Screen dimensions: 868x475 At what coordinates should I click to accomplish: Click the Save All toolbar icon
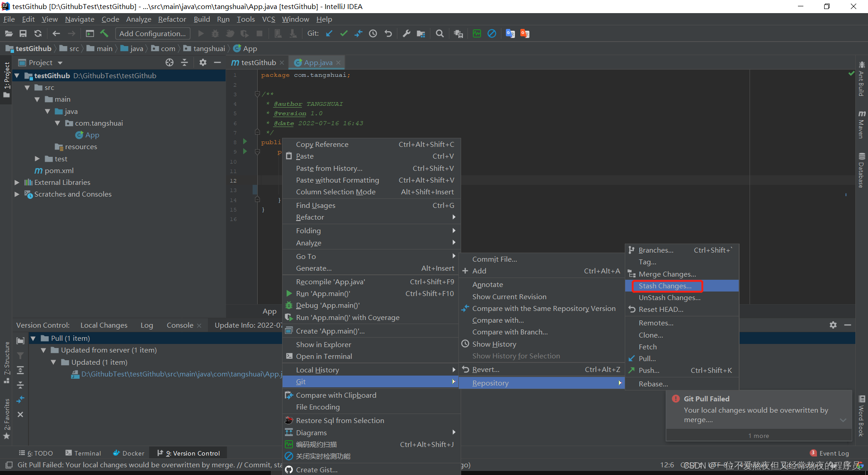23,33
